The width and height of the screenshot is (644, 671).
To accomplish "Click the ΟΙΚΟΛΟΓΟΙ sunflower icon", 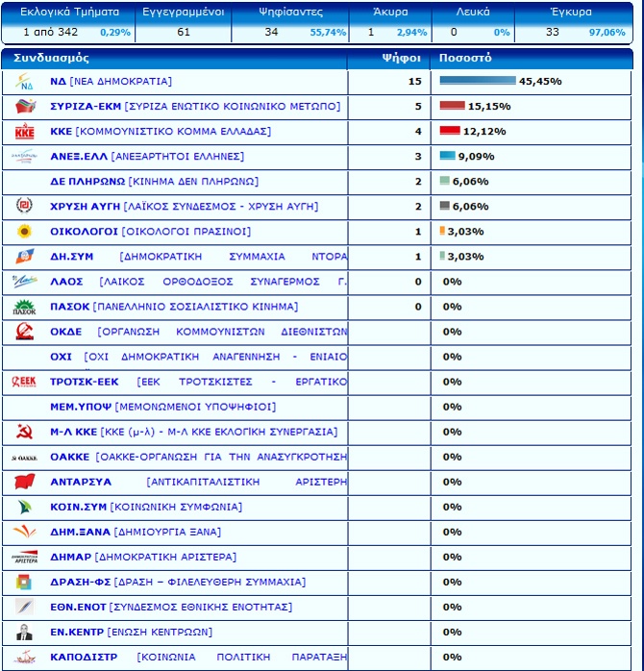I will [24, 232].
